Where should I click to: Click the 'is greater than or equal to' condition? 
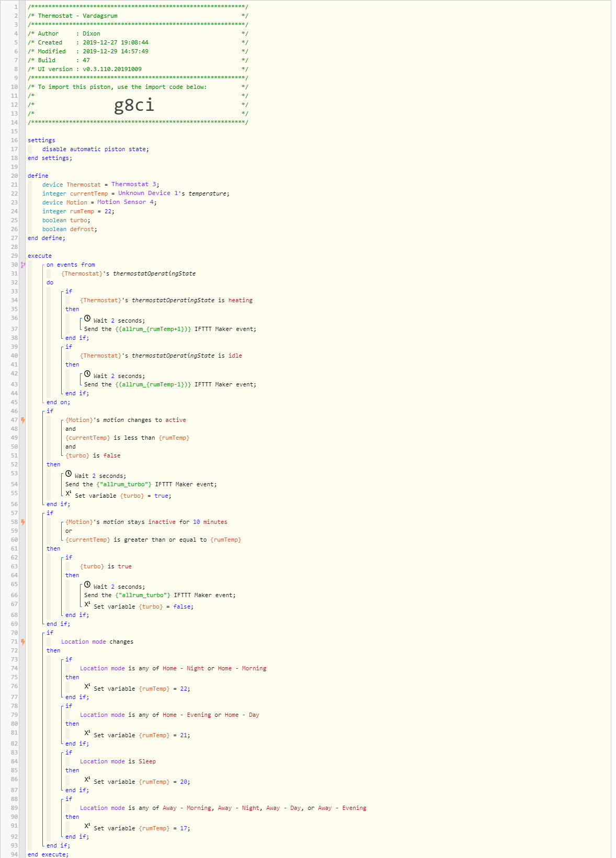[153, 540]
